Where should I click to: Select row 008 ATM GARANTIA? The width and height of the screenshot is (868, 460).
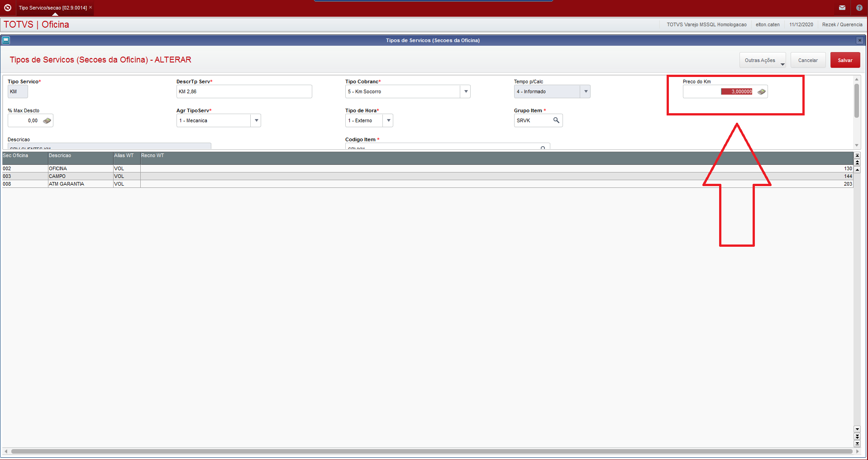coord(428,184)
